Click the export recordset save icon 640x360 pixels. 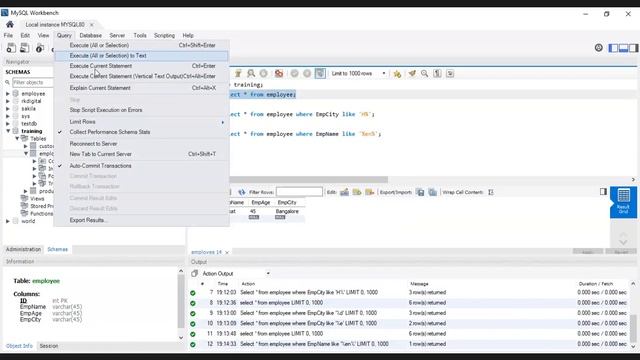coord(420,192)
